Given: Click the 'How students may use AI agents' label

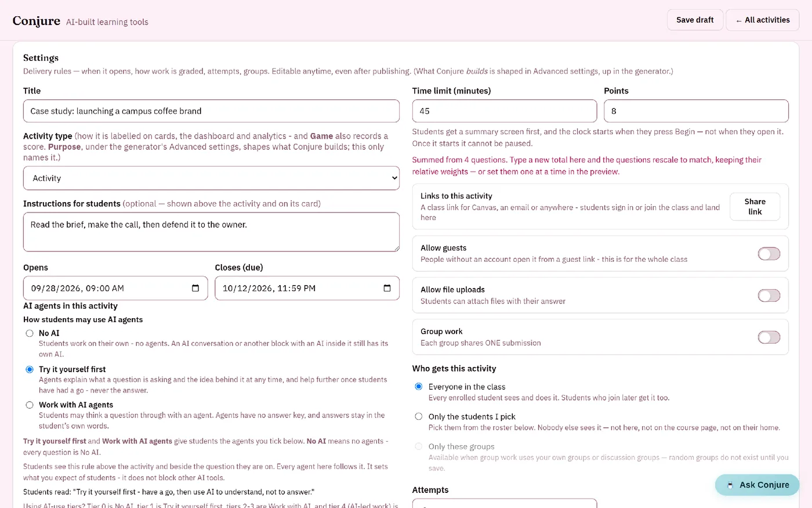Looking at the screenshot, I should coord(83,319).
